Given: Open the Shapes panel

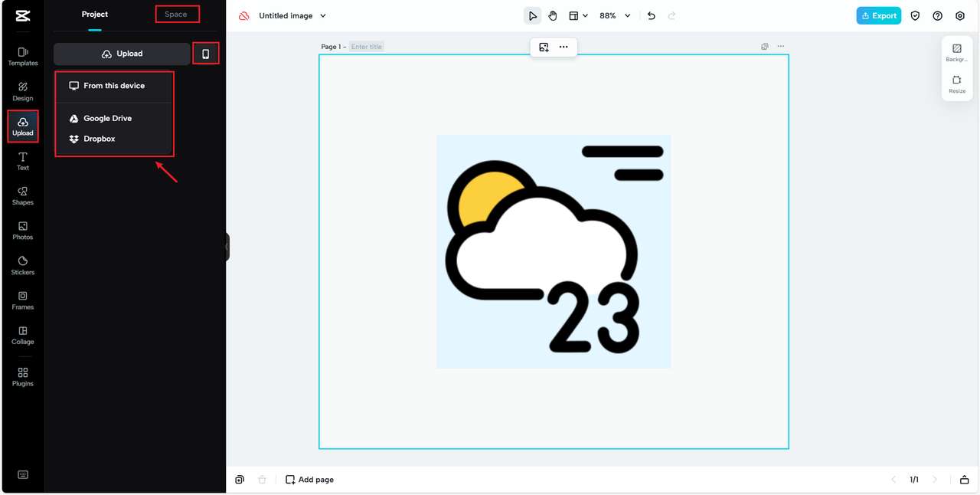Looking at the screenshot, I should coord(23,196).
